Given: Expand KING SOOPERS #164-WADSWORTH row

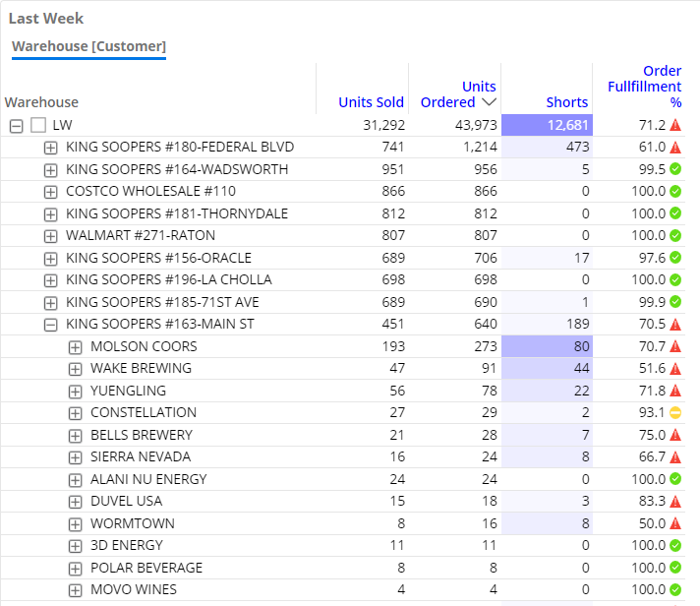Looking at the screenshot, I should coord(50,170).
